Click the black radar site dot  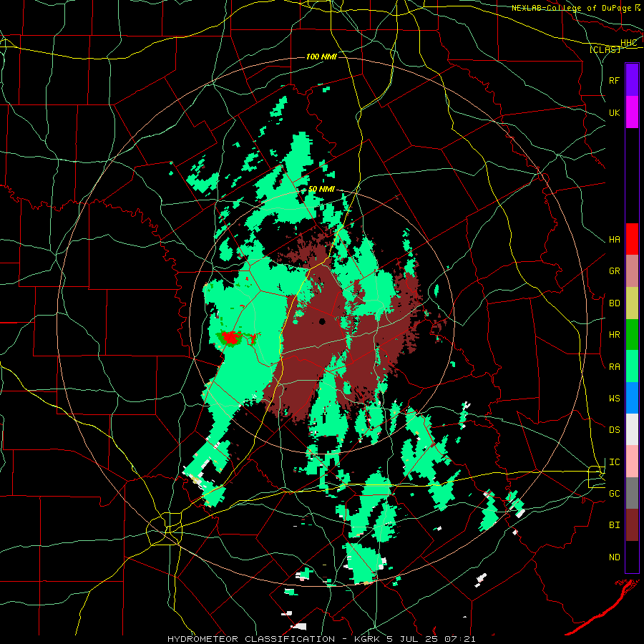[322, 321]
